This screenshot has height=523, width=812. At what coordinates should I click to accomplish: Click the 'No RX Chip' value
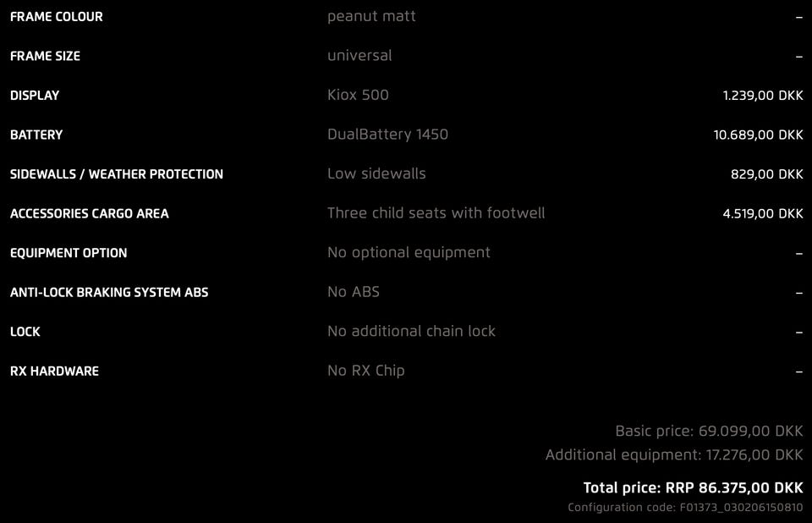[x=365, y=371]
